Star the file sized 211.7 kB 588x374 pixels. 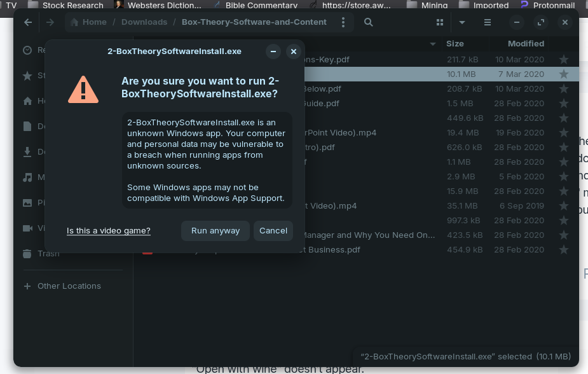(564, 59)
